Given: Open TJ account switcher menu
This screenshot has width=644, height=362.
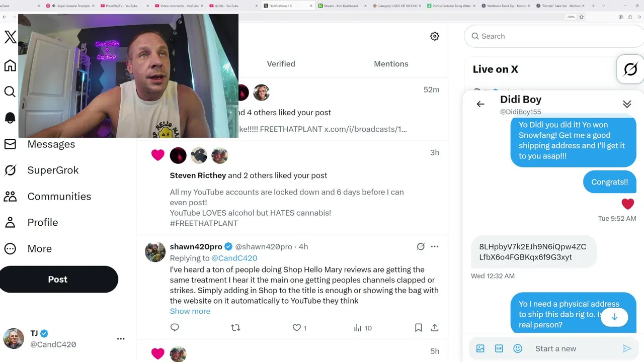Looking at the screenshot, I should point(121,339).
